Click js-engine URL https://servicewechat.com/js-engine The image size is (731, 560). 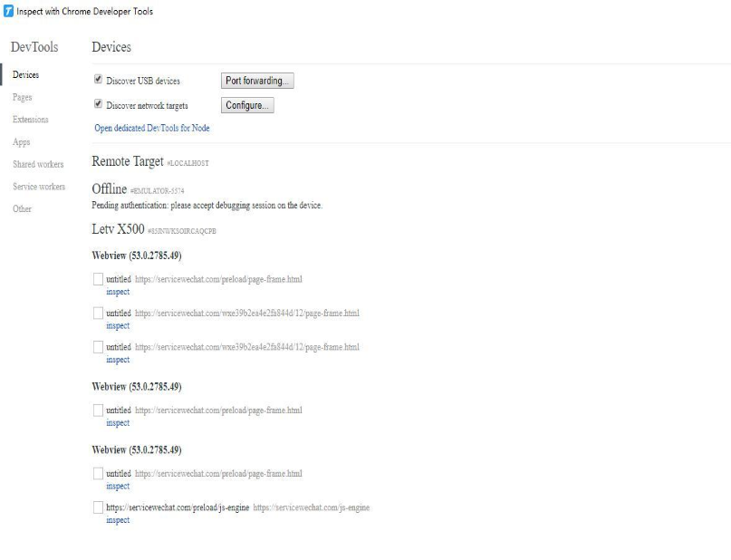[312, 507]
